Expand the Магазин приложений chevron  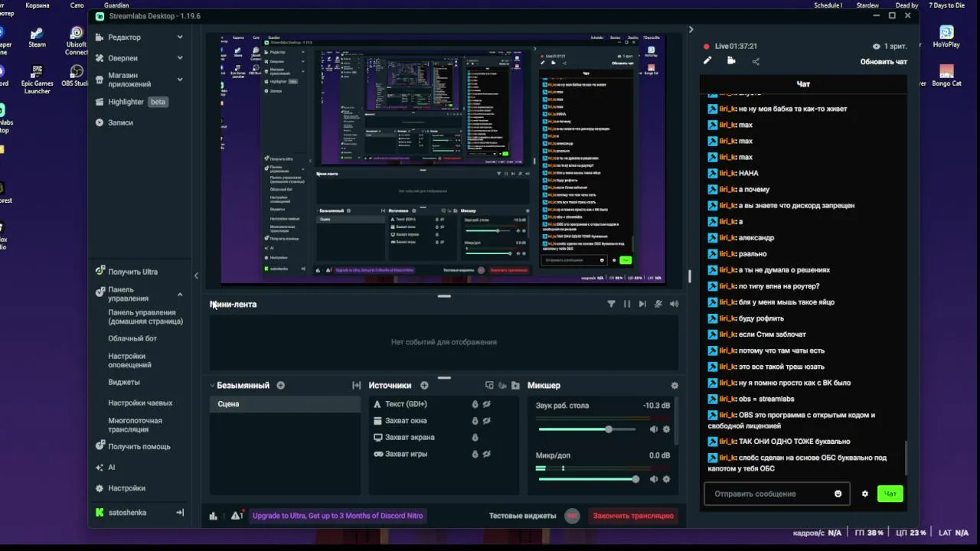(180, 79)
